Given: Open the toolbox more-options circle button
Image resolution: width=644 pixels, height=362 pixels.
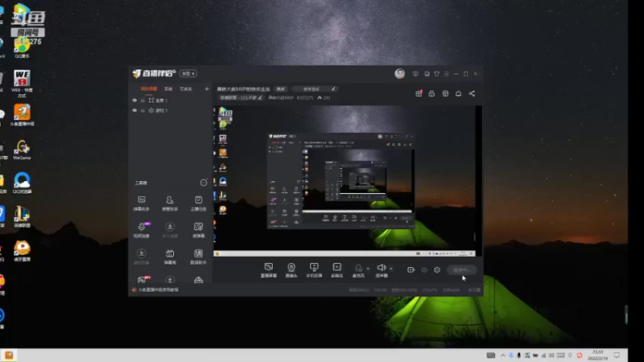Looking at the screenshot, I should pos(204,183).
